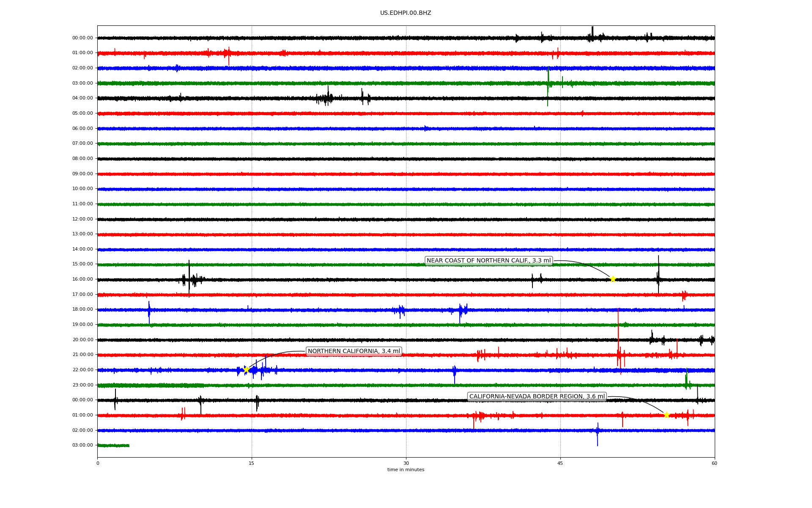812x508 pixels.
Task: Click the 19:00:00 hour label
Action: click(82, 325)
